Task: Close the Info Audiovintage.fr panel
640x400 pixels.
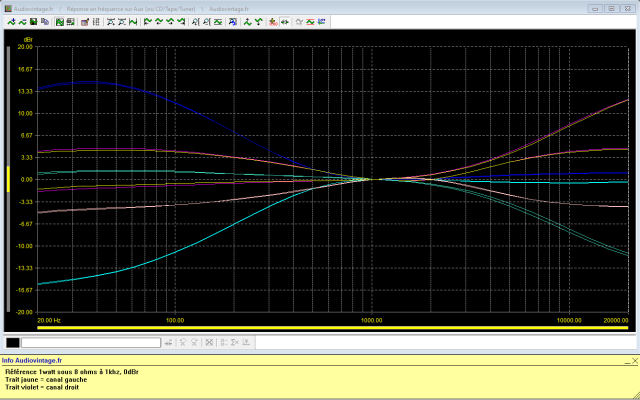Action: tap(635, 361)
